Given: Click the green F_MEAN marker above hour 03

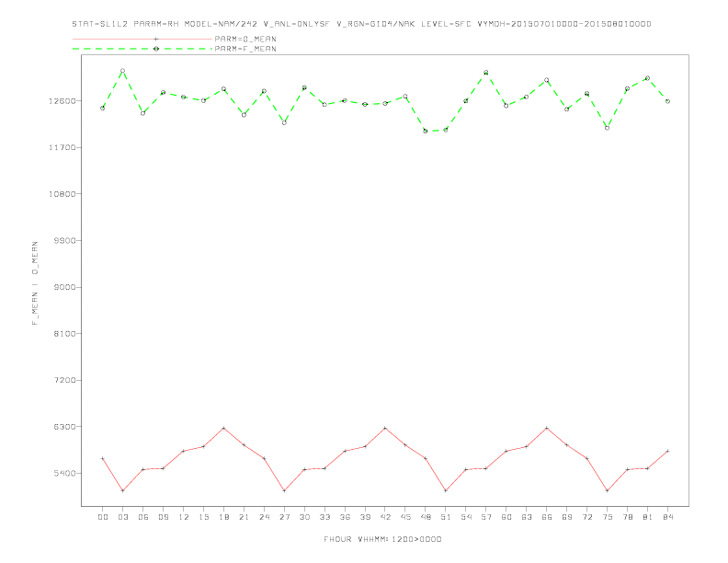Looking at the screenshot, I should 122,71.
